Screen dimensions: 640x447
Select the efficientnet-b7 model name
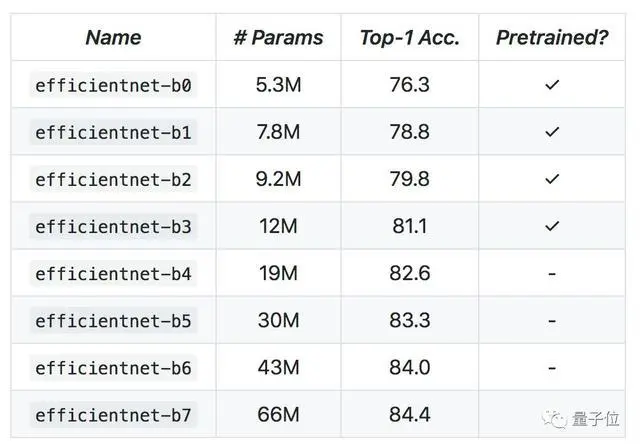[x=113, y=414]
